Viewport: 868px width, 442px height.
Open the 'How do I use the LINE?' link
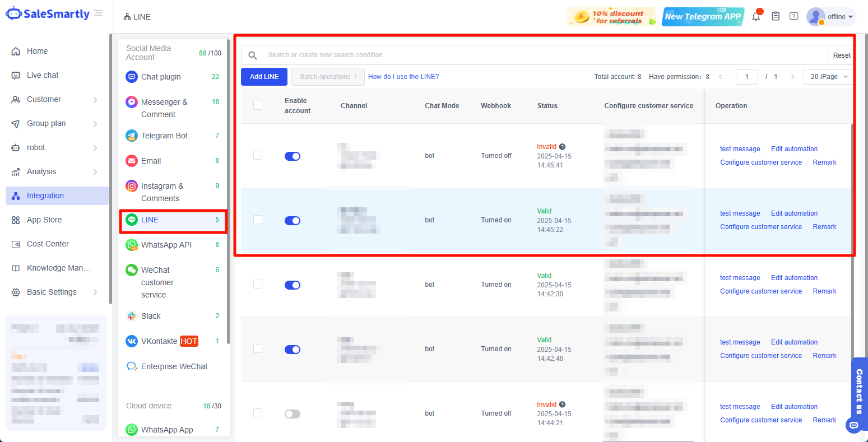(403, 77)
